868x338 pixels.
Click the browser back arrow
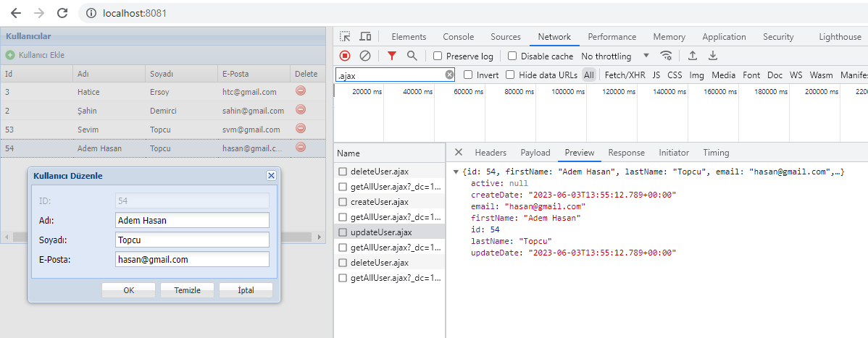click(16, 13)
